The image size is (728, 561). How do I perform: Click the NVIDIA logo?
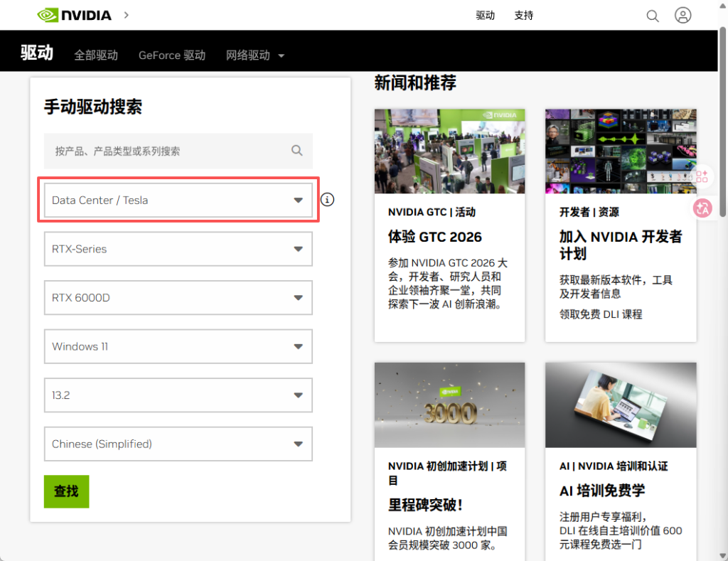click(74, 15)
